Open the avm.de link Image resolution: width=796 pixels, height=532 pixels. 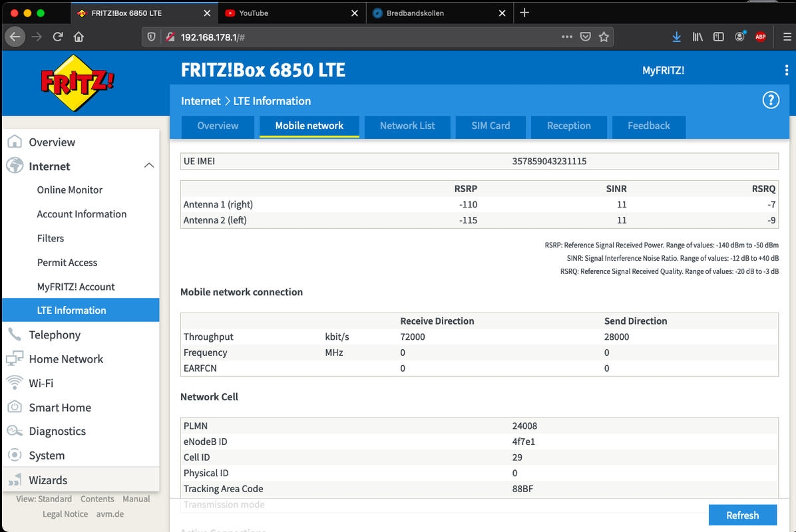click(110, 514)
